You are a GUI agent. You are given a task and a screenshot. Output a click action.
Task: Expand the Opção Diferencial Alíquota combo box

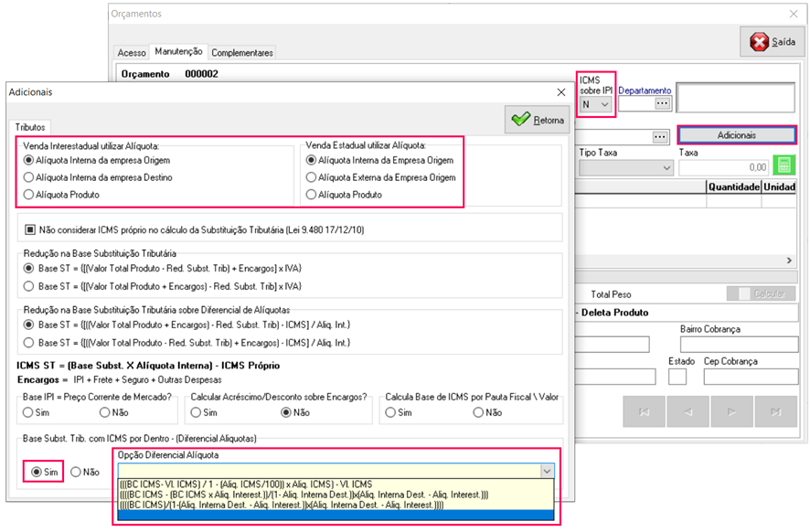coord(547,471)
